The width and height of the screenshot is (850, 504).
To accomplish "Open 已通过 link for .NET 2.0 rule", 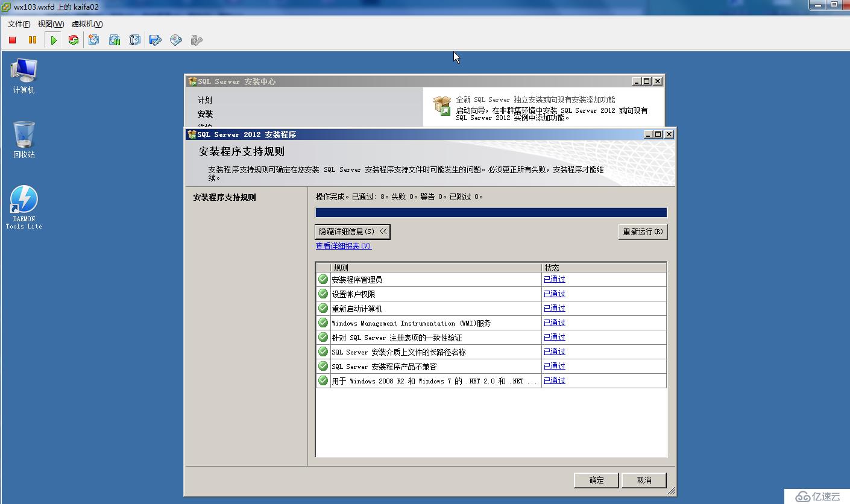I will point(555,380).
